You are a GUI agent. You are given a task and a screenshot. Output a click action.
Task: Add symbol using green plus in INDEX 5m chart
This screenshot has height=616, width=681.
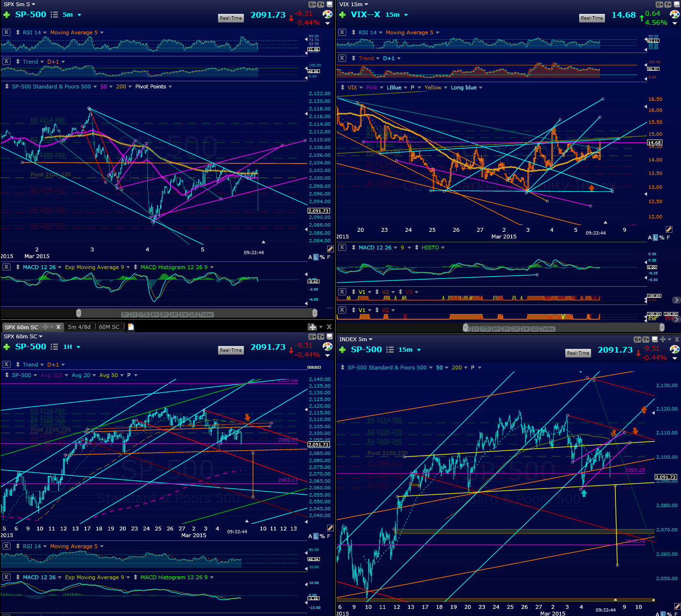click(x=342, y=350)
